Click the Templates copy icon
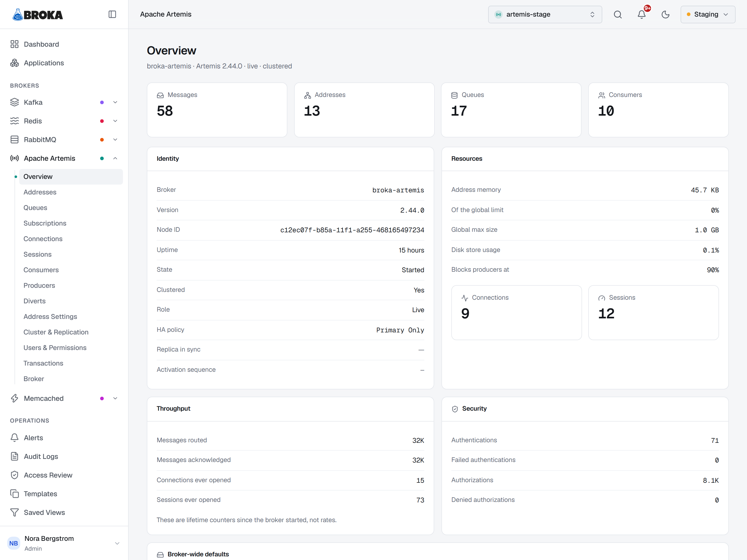The image size is (747, 560). [x=15, y=494]
